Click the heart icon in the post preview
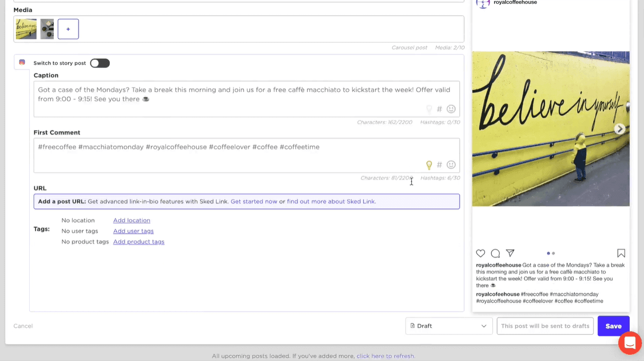644x361 pixels. coord(480,253)
